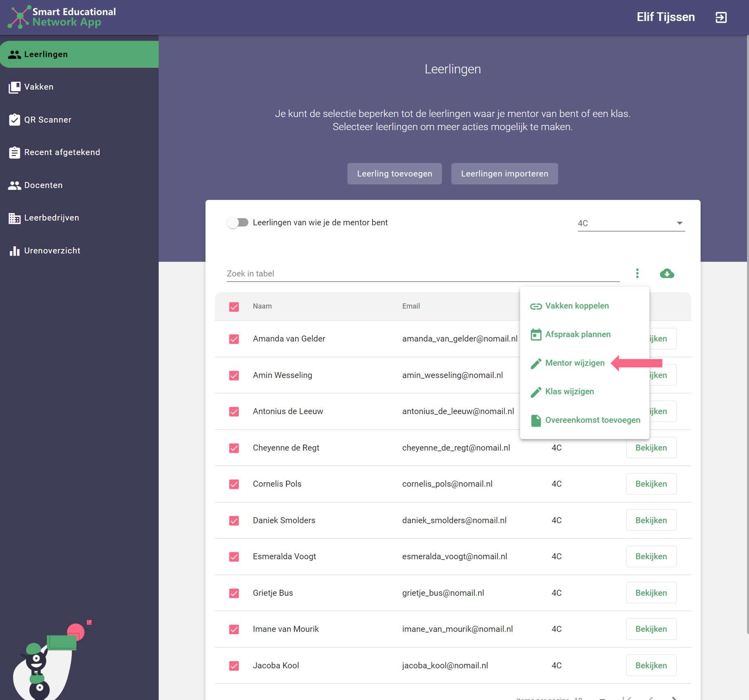
Task: Click the logout icon next to Elif Tijssen
Action: (x=721, y=17)
